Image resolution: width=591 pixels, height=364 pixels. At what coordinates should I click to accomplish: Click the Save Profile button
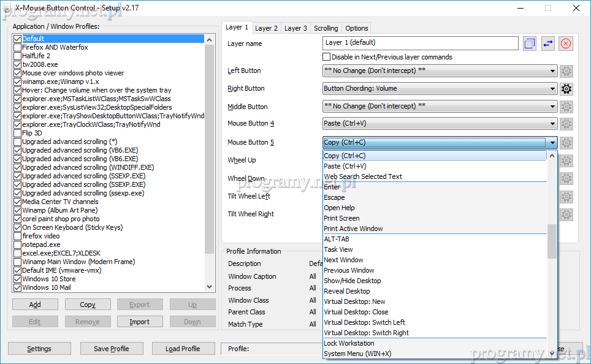(x=111, y=349)
